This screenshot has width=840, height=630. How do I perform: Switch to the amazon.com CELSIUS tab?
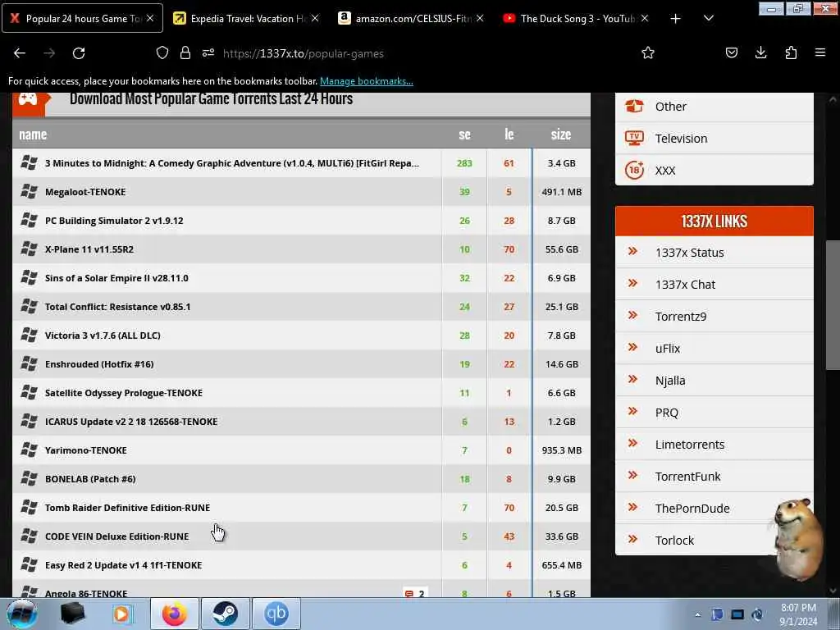(x=412, y=18)
